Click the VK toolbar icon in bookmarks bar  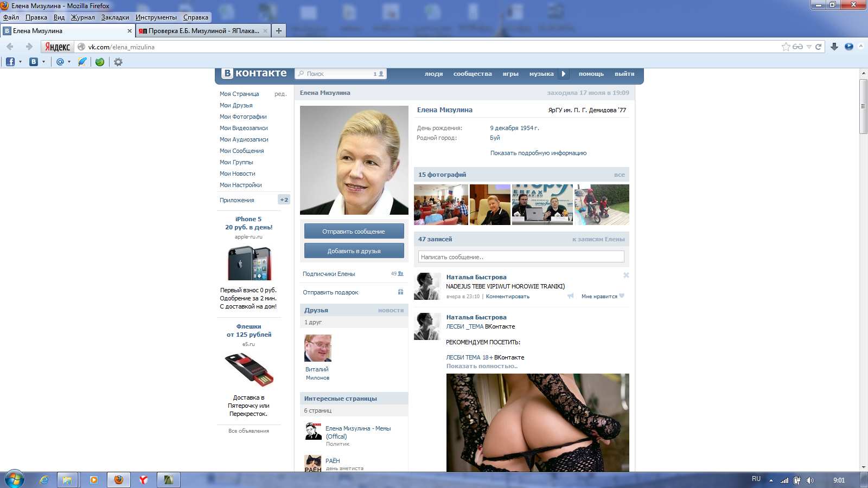tap(34, 62)
